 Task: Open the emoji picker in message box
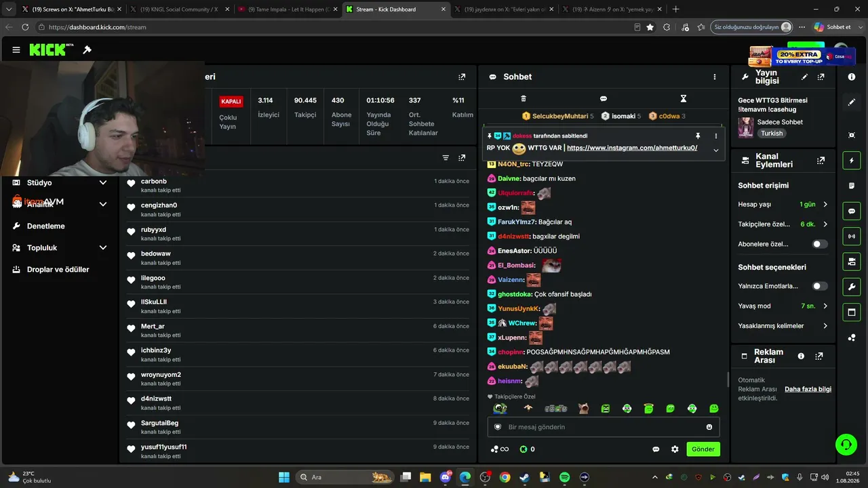(709, 427)
